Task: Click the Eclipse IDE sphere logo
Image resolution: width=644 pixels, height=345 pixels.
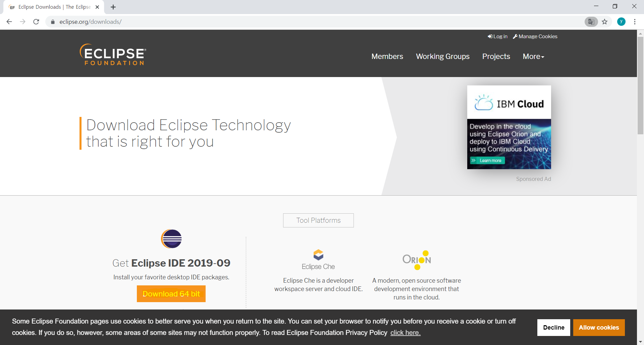Action: (x=171, y=239)
